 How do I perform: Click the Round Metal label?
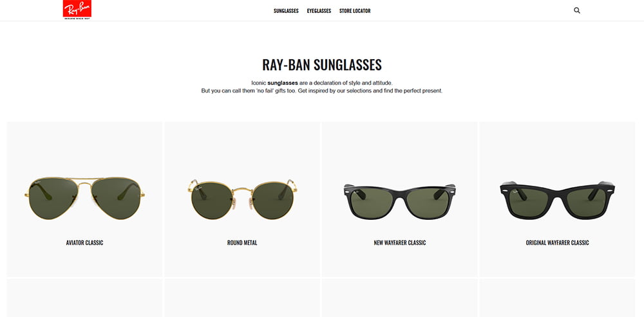pyautogui.click(x=242, y=243)
